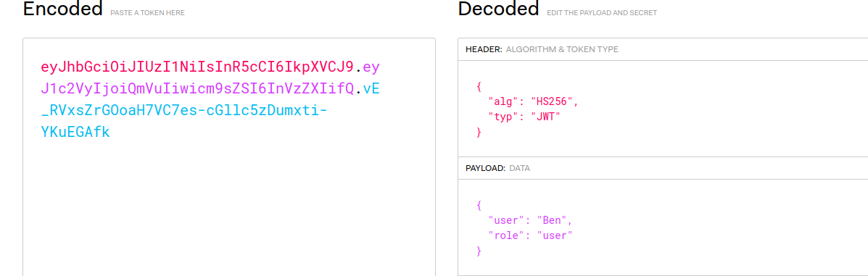Click the red header segment of encoded token
This screenshot has width=868, height=276.
197,67
